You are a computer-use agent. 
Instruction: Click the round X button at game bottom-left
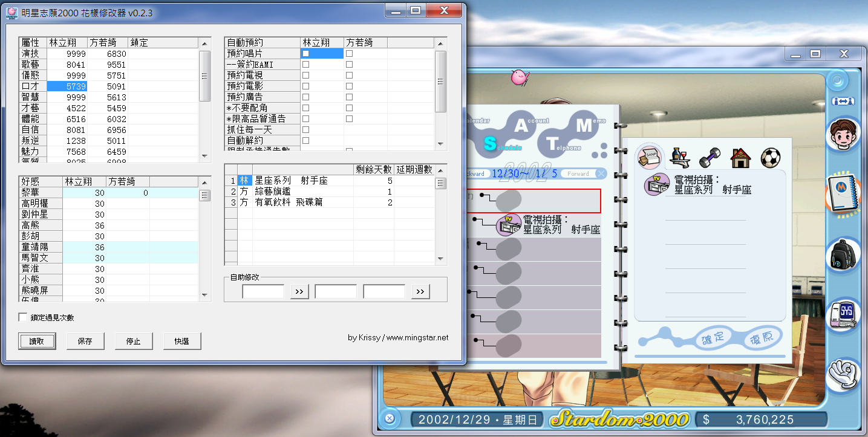390,418
